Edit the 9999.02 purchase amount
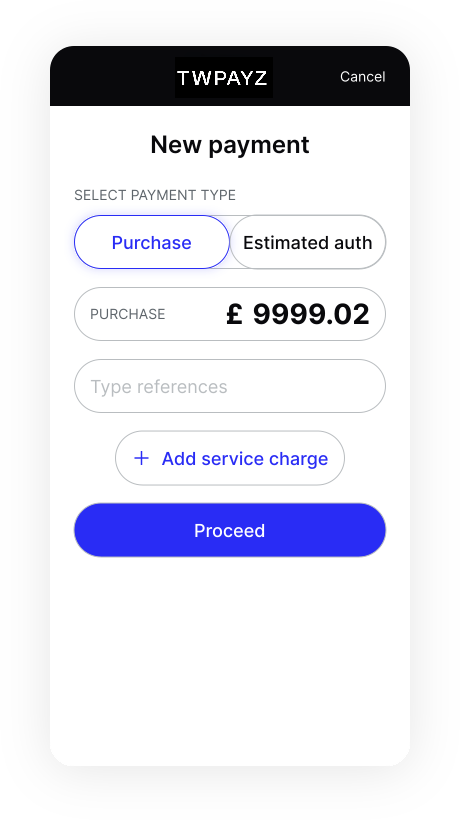 [311, 314]
